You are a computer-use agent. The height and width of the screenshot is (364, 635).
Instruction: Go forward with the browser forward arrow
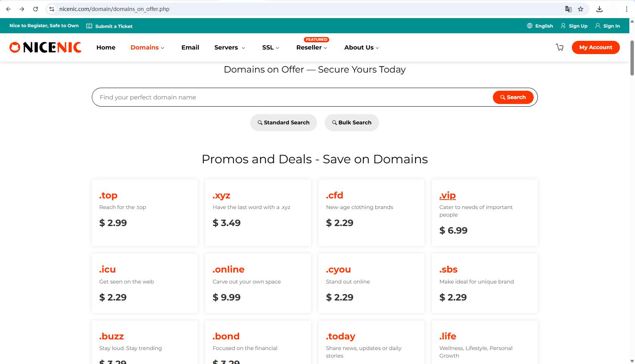point(22,9)
